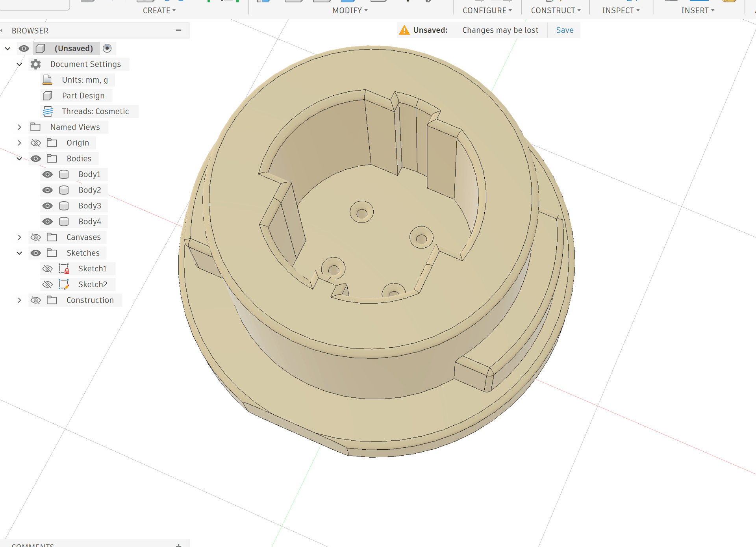Activate the radio button beside (Unsaved)
The width and height of the screenshot is (756, 547).
pyautogui.click(x=107, y=48)
